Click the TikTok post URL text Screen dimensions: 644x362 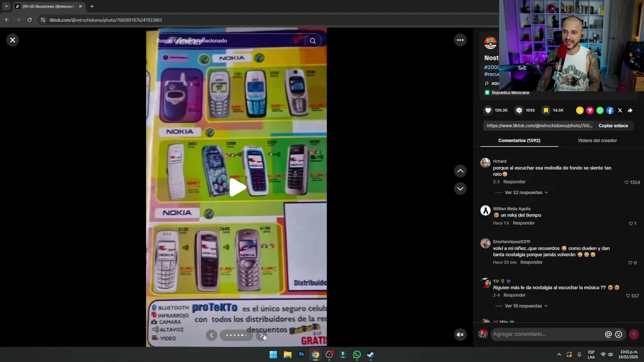tap(539, 126)
